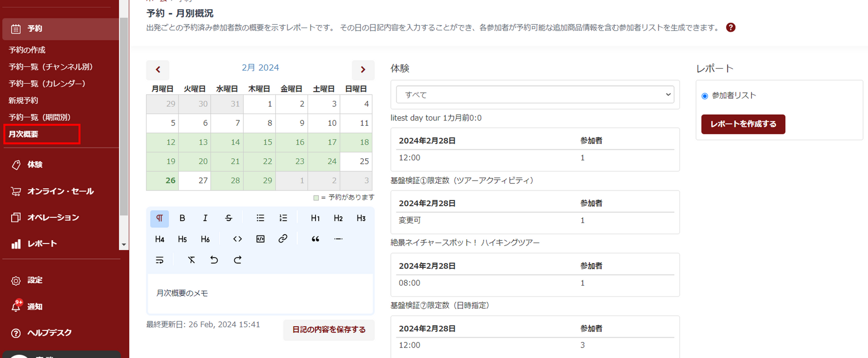Viewport: 868px width, 358px height.
Task: Click the sidebar vertical scrollbar
Action: [123, 118]
